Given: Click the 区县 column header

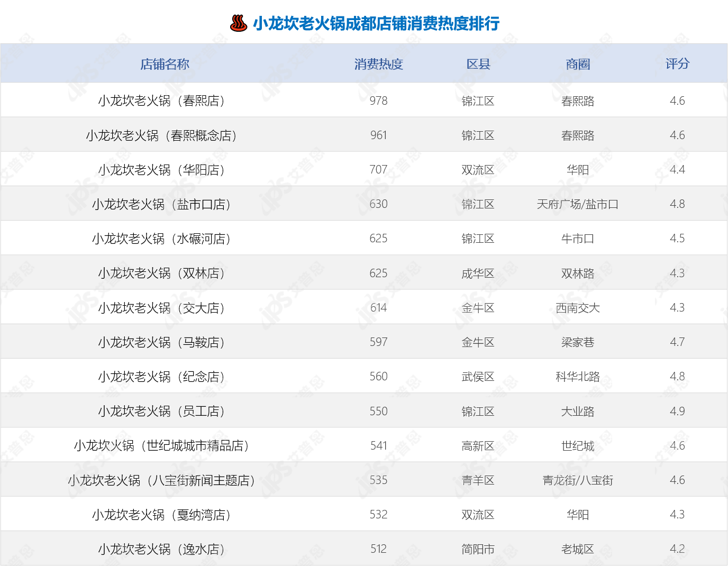Looking at the screenshot, I should [478, 64].
